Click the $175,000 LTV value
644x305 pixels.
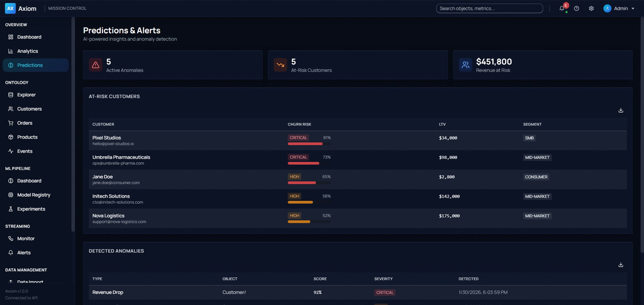(449, 216)
